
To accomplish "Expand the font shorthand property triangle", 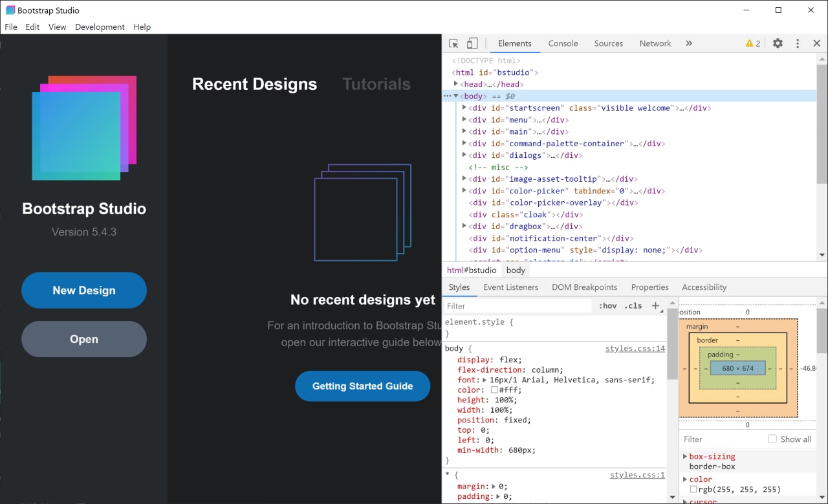I will point(485,380).
